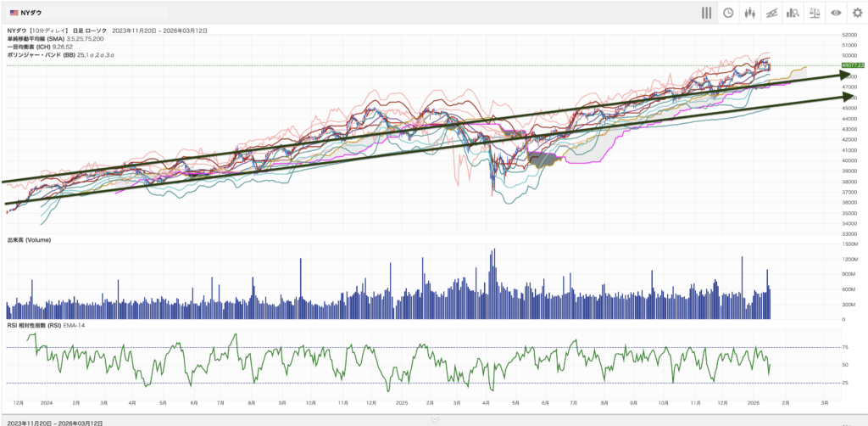Open the indicator search bar-chart icon
The width and height of the screenshot is (868, 426).
click(x=793, y=13)
